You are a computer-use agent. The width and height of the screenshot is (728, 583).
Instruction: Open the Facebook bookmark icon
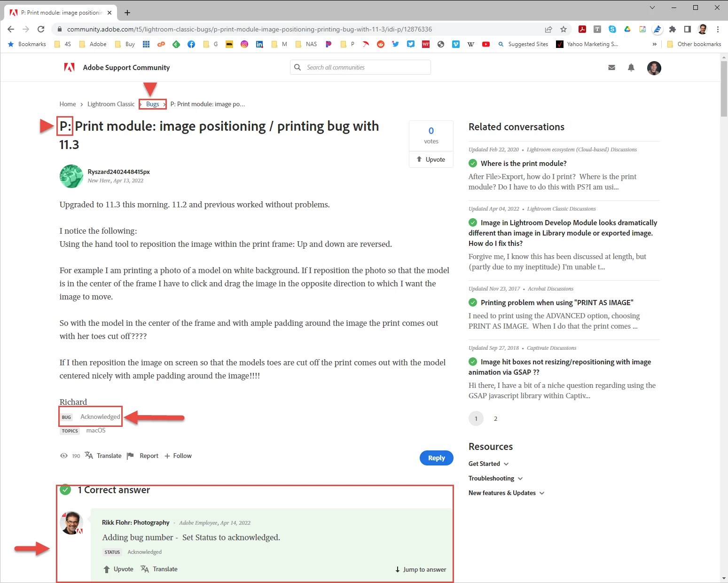pyautogui.click(x=191, y=44)
